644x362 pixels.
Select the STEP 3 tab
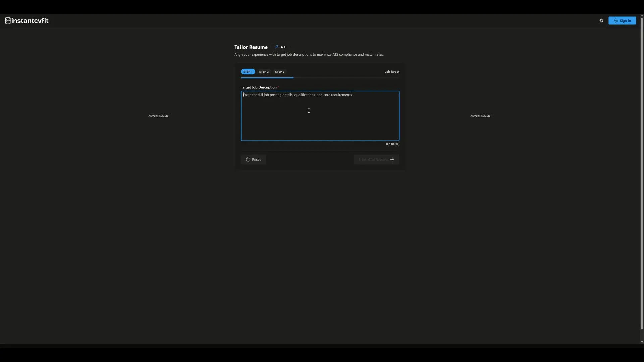[280, 72]
